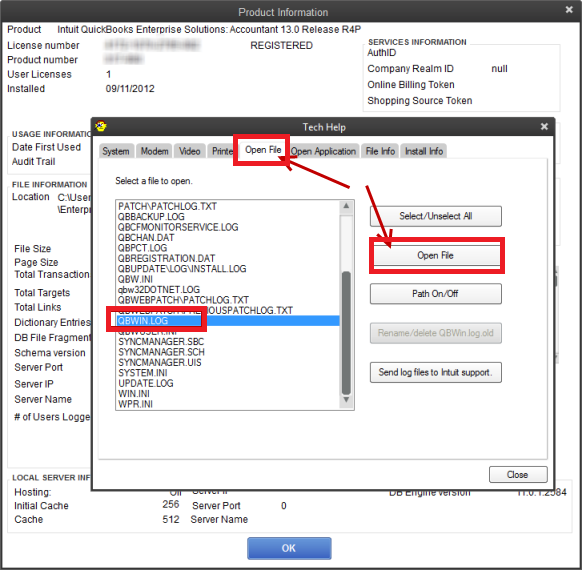
Task: Click the Installed date 09/11/2012
Action: point(130,89)
